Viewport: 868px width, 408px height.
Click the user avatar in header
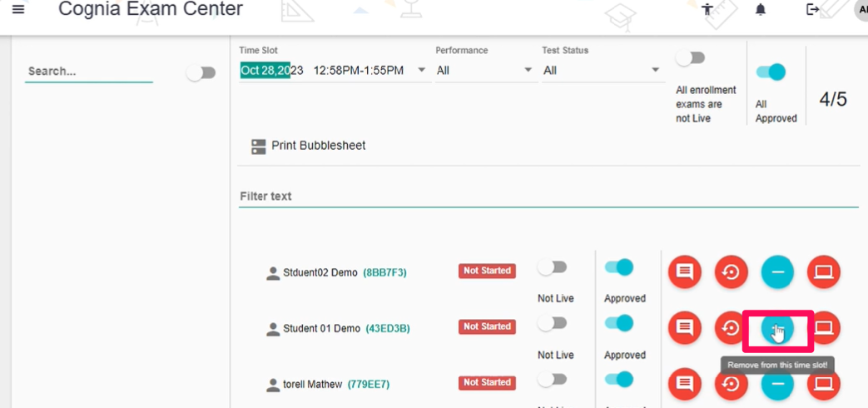click(x=861, y=10)
